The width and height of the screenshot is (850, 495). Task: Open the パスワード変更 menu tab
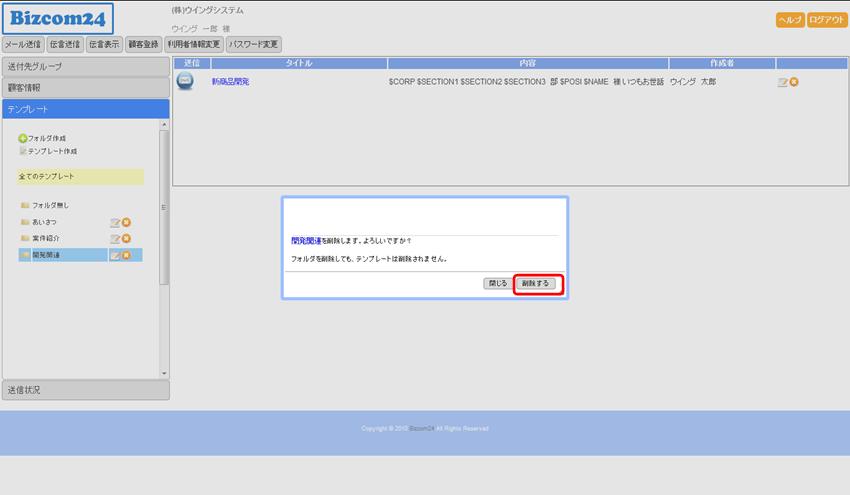click(254, 44)
